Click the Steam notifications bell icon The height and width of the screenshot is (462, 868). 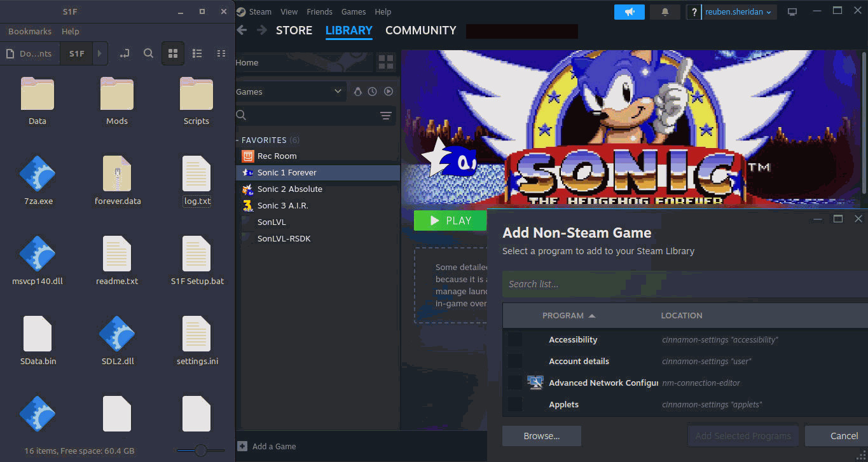click(x=665, y=11)
